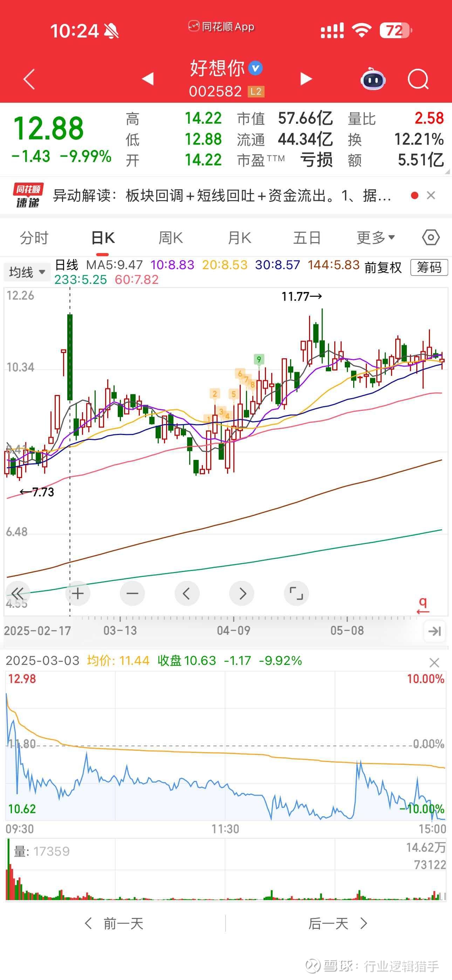Image resolution: width=452 pixels, height=980 pixels.
Task: Dismiss the 异动解读 news banner
Action: 431,196
